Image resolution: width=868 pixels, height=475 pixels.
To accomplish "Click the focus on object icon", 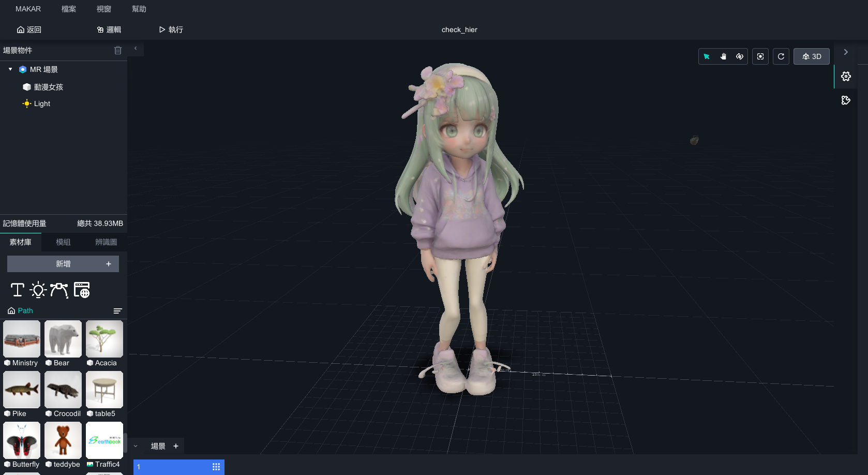I will tap(760, 56).
